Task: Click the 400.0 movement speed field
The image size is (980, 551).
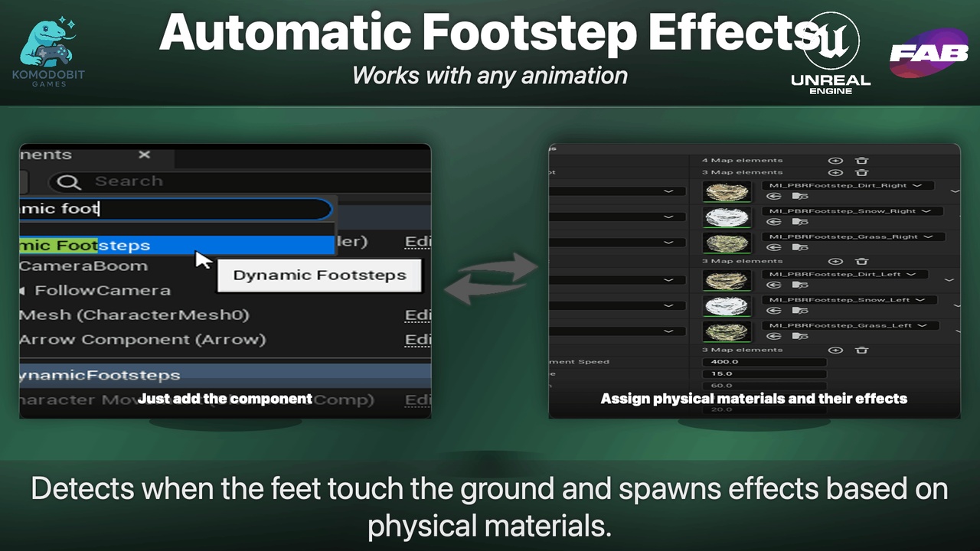Action: tap(765, 362)
